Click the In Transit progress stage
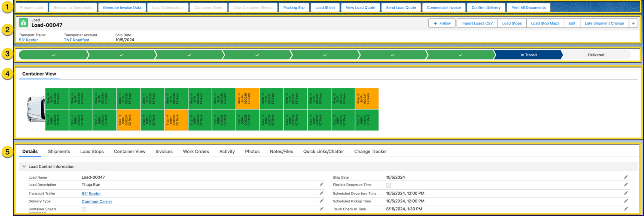This screenshot has width=644, height=216. click(528, 55)
